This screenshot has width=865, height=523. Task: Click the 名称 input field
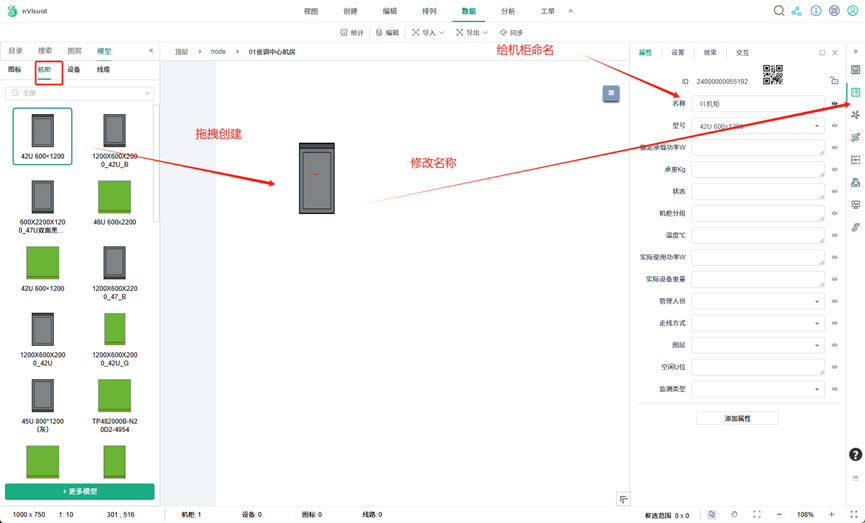(757, 104)
